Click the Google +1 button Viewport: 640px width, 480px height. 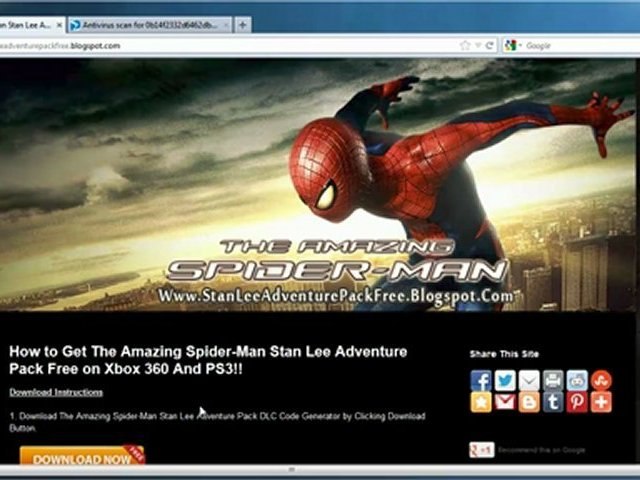pyautogui.click(x=482, y=450)
